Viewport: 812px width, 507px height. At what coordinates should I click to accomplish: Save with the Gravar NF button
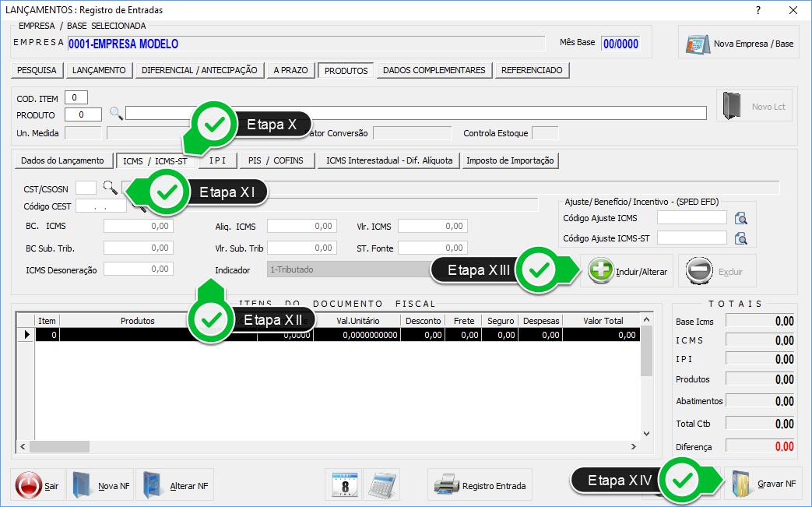pos(764,484)
